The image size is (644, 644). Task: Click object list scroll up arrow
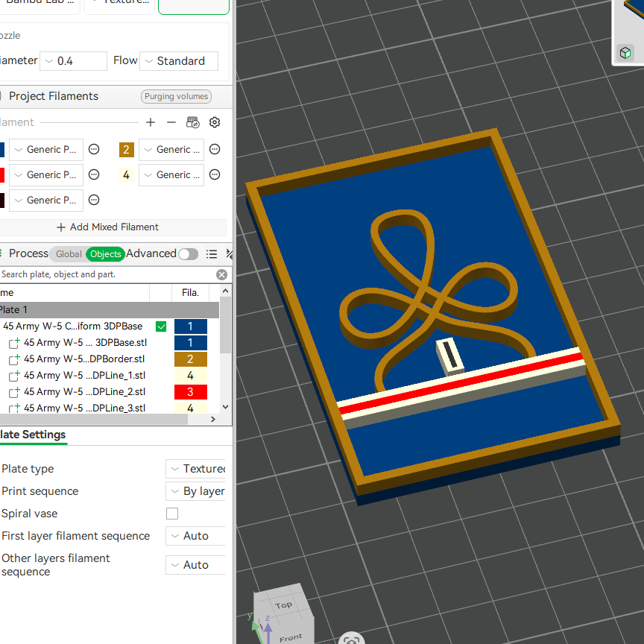(x=225, y=291)
